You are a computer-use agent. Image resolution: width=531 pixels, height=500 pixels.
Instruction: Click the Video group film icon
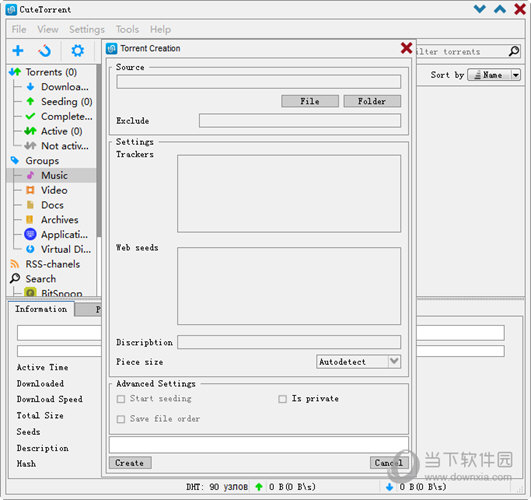[30, 190]
